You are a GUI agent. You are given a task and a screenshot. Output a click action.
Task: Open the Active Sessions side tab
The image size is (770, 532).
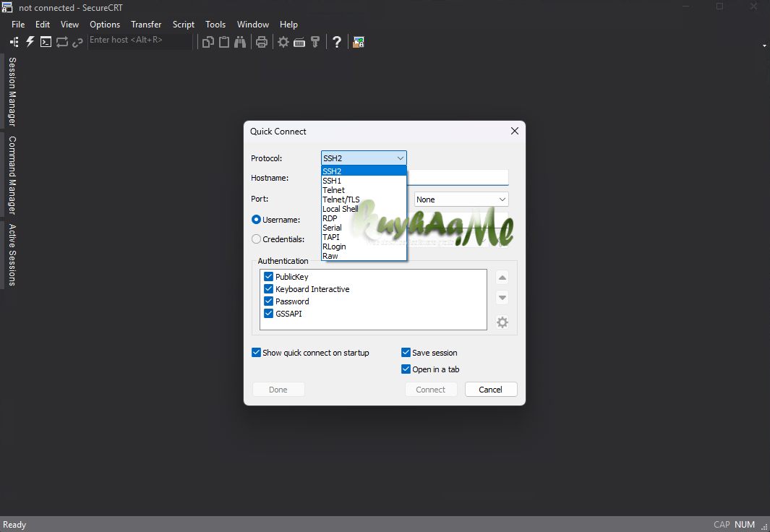coord(12,254)
